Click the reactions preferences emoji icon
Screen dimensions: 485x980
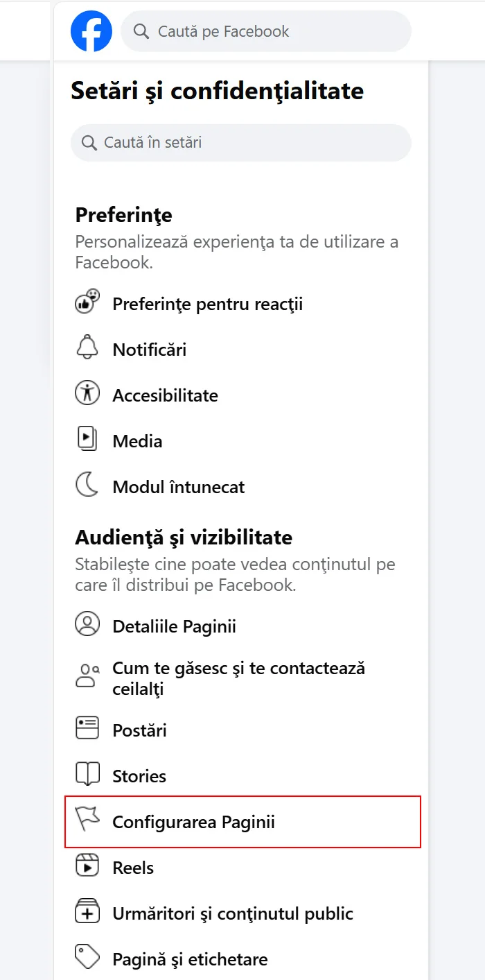[87, 303]
